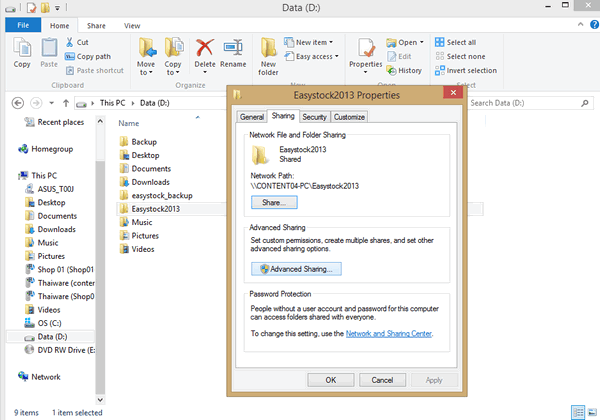Select OS (C:) drive in navigation pane
Viewport: 600px width, 420px height.
tap(43, 323)
